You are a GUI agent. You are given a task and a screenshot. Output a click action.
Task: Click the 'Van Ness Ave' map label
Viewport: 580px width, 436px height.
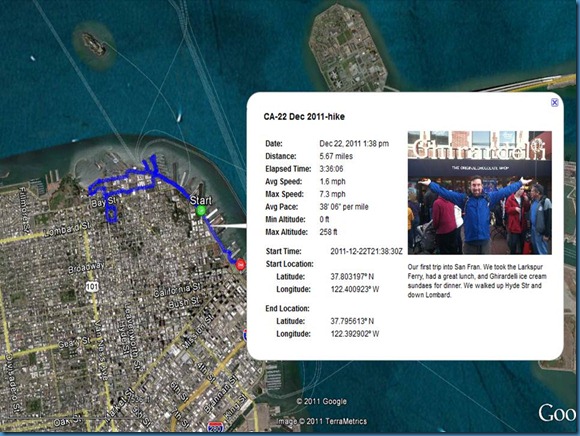click(x=101, y=352)
